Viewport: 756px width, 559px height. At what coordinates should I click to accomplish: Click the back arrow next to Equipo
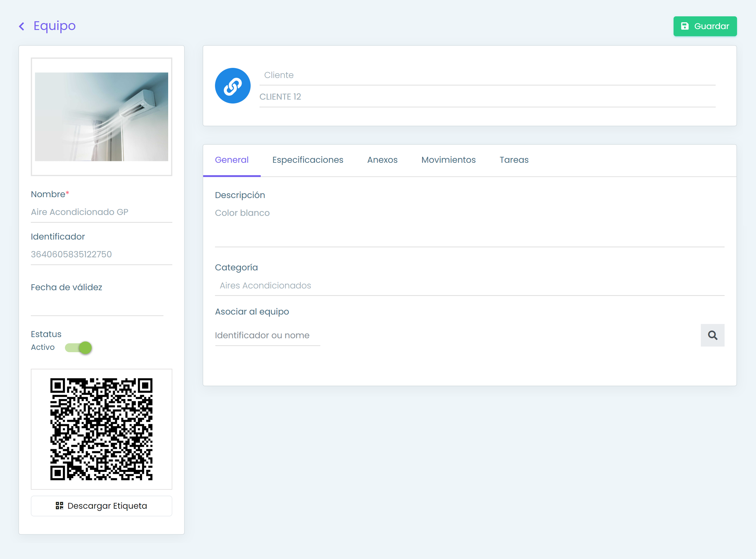(22, 26)
